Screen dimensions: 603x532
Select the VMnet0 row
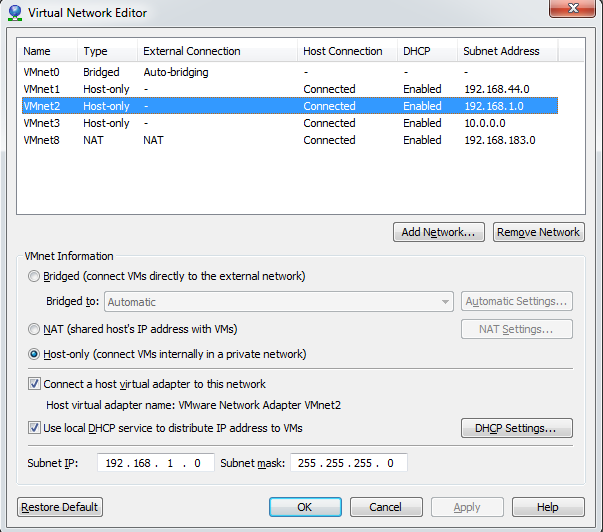coord(290,72)
